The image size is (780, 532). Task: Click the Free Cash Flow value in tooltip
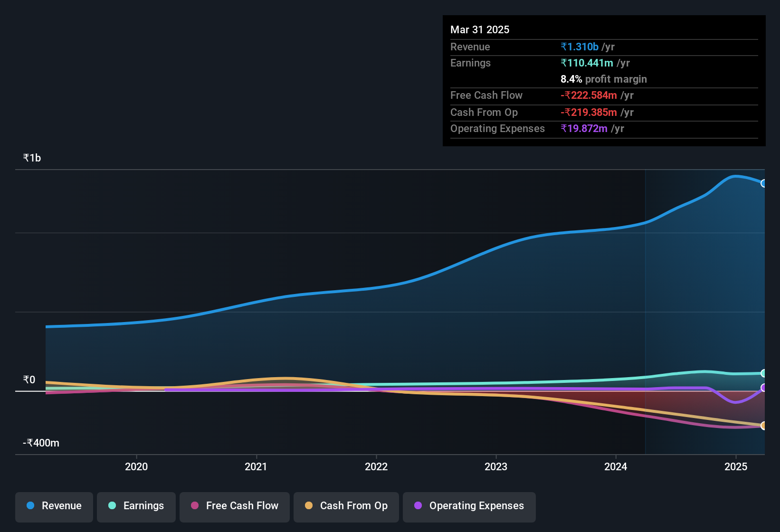pyautogui.click(x=589, y=95)
